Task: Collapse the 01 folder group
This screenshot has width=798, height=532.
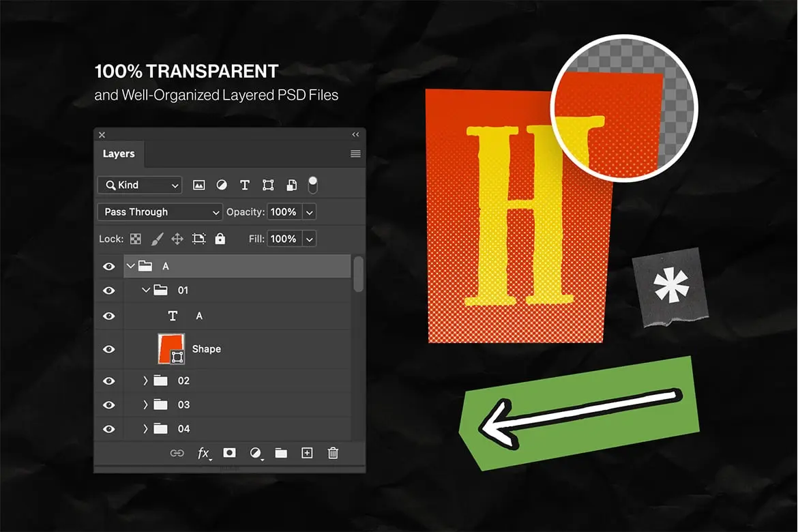Action: (x=145, y=291)
